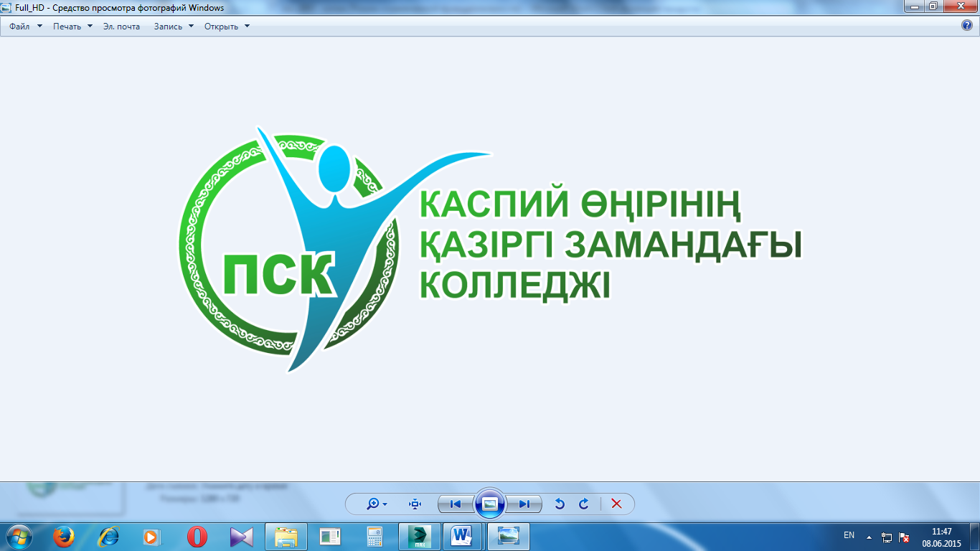Open the File Explorer taskbar button
Screen dimensions: 980x551
point(286,537)
